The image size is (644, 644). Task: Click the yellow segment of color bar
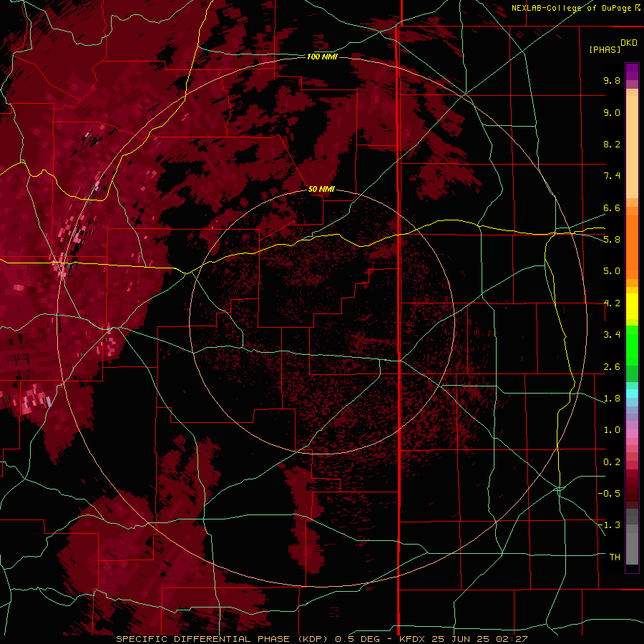coord(632,306)
